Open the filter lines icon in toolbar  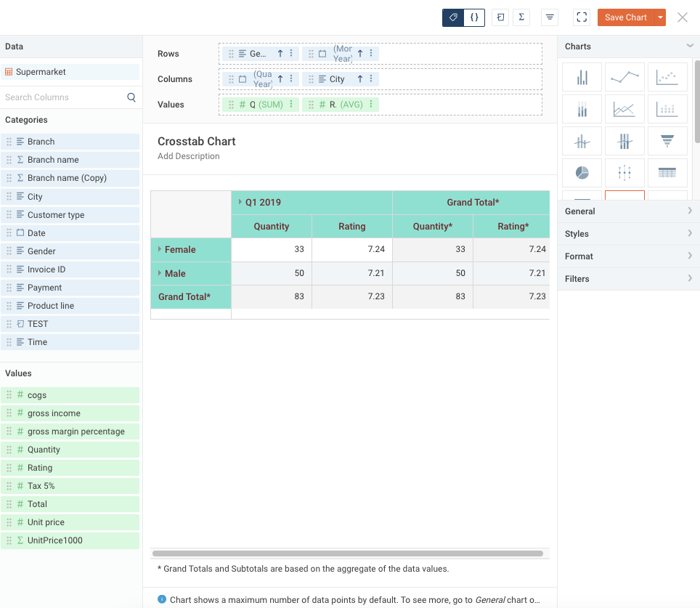(x=550, y=17)
